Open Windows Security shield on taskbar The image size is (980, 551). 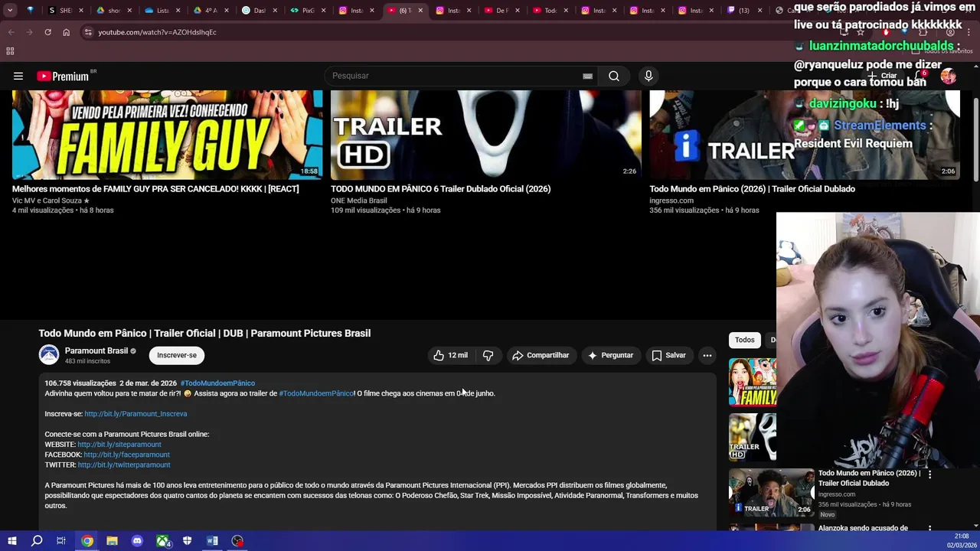click(188, 541)
